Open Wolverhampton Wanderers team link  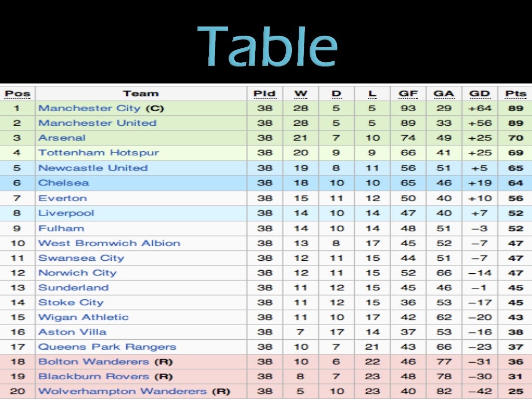click(123, 391)
